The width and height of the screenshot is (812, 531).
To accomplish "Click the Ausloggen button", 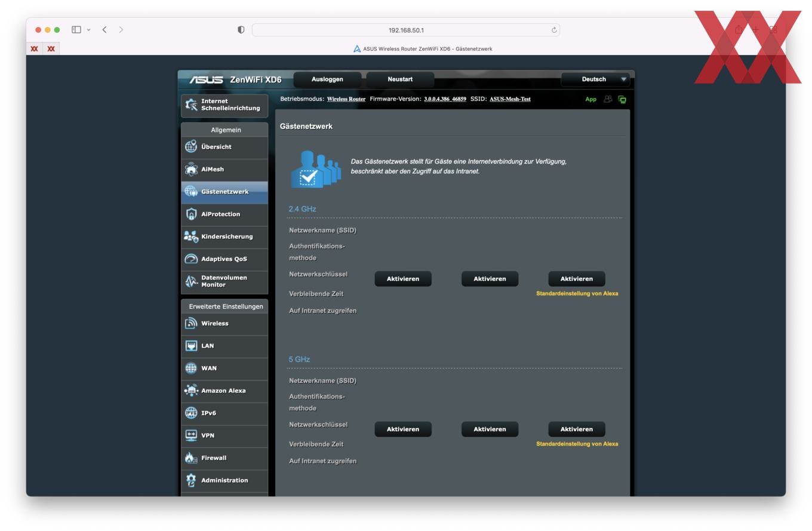I will (327, 79).
